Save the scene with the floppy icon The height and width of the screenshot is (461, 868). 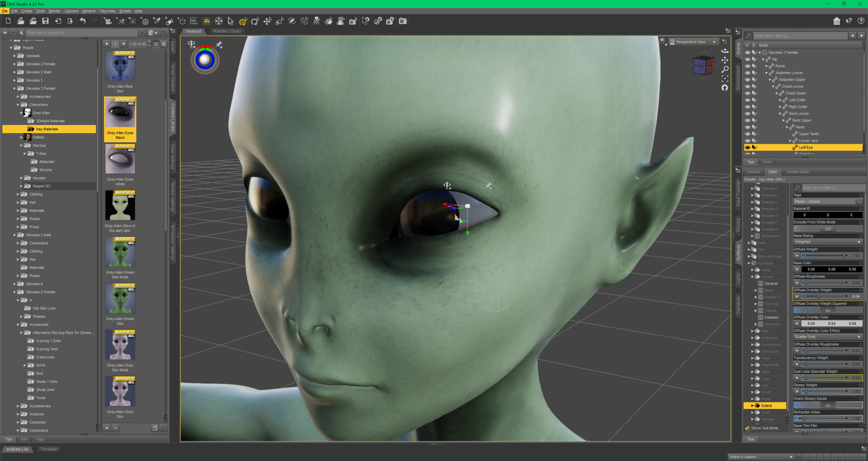(45, 21)
